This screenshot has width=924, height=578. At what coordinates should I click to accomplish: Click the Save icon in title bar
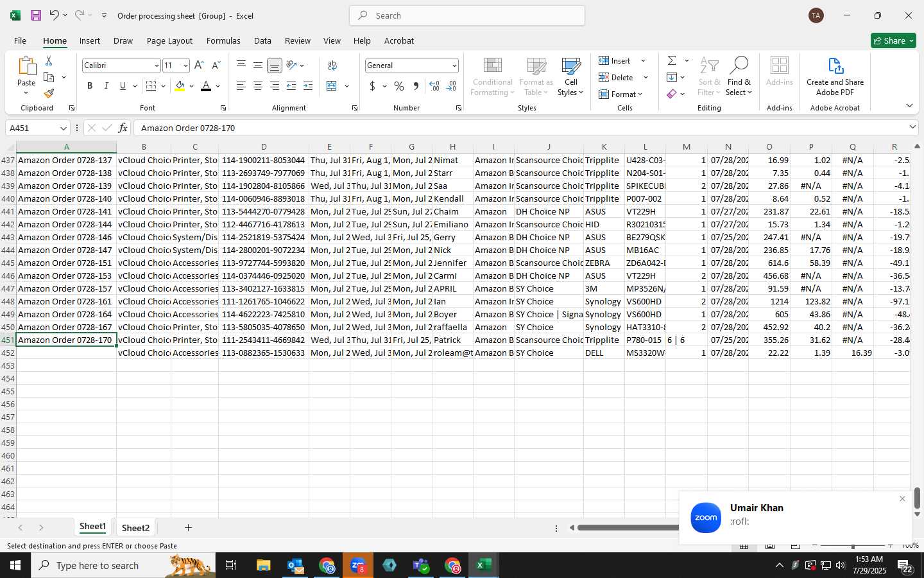pos(36,15)
